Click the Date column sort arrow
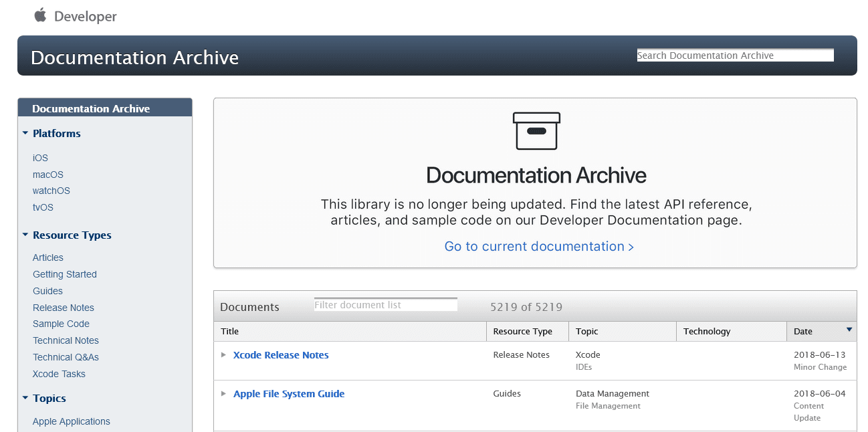The height and width of the screenshot is (432, 868). [849, 330]
